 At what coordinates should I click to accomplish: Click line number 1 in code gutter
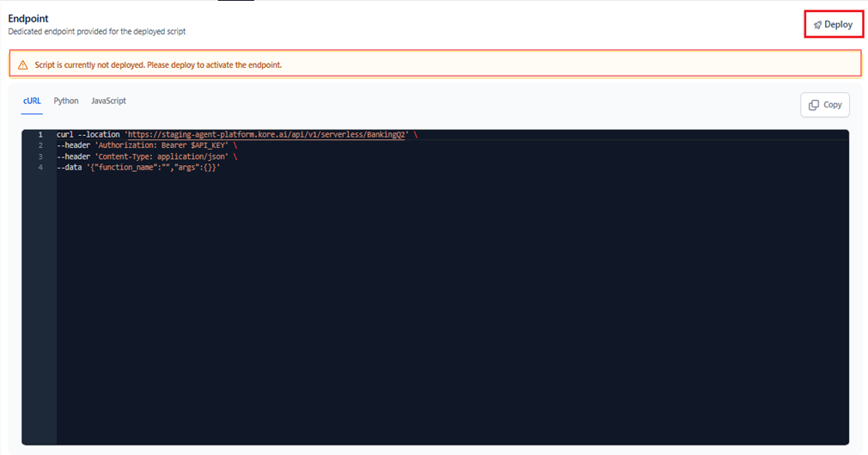(x=40, y=135)
